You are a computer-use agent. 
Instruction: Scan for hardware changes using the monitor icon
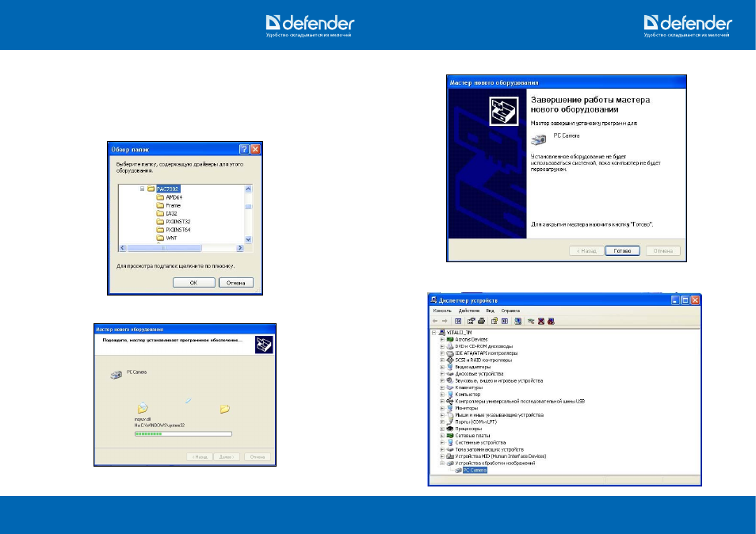pyautogui.click(x=517, y=321)
